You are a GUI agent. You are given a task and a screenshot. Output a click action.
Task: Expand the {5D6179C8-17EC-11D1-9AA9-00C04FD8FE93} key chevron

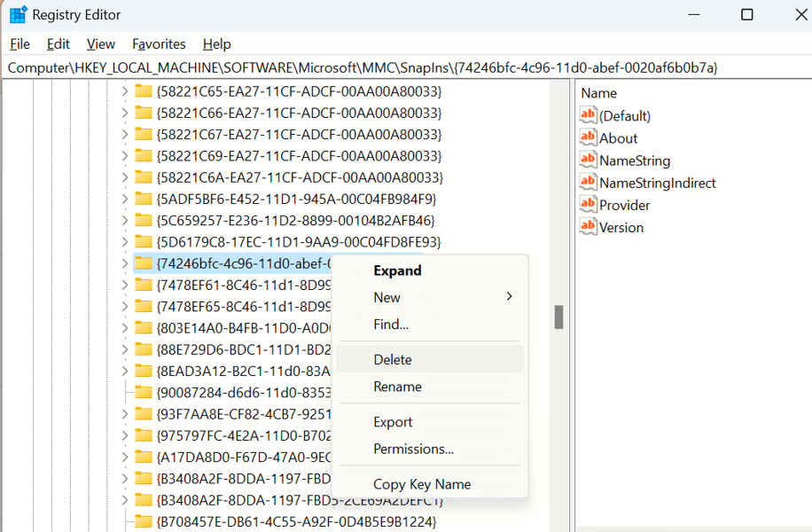point(124,241)
